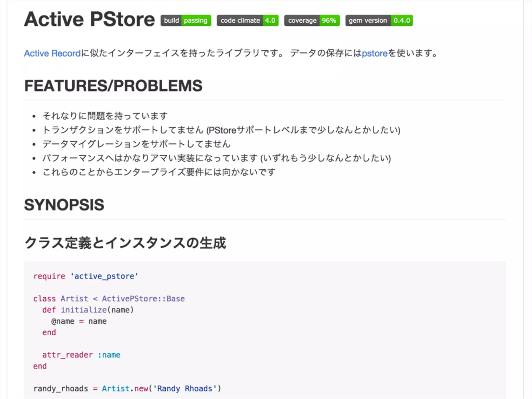Click the エンタープライズ要件 bullet item
Viewport: 532px width, 399px height.
coord(159,172)
